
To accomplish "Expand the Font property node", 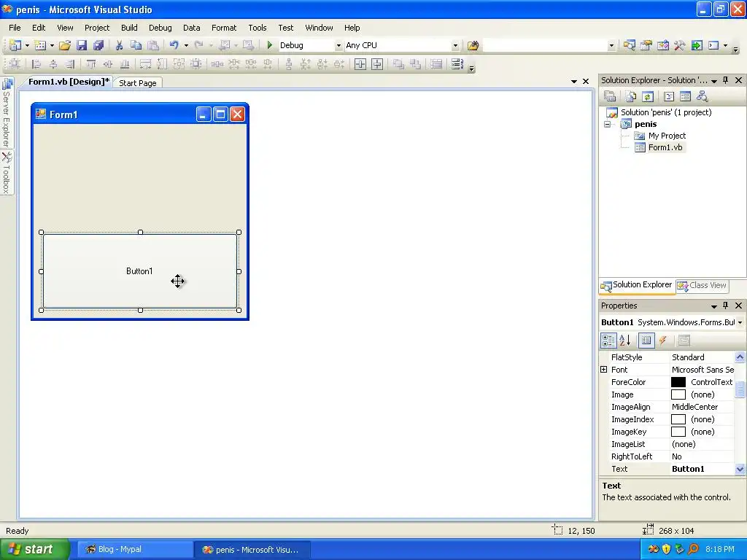I will pyautogui.click(x=603, y=370).
